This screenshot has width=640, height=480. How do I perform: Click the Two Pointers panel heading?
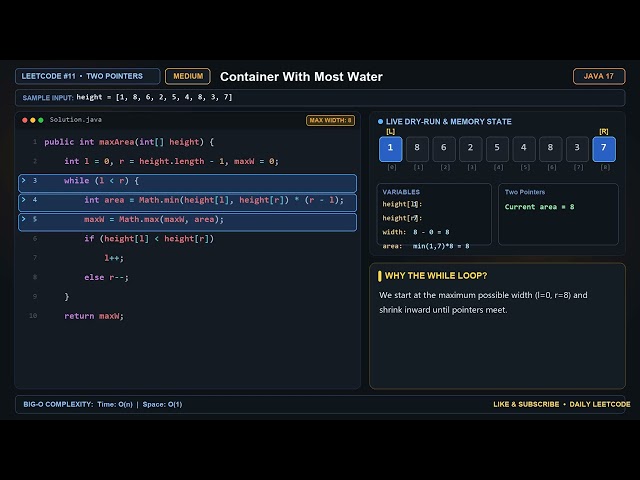(x=525, y=192)
